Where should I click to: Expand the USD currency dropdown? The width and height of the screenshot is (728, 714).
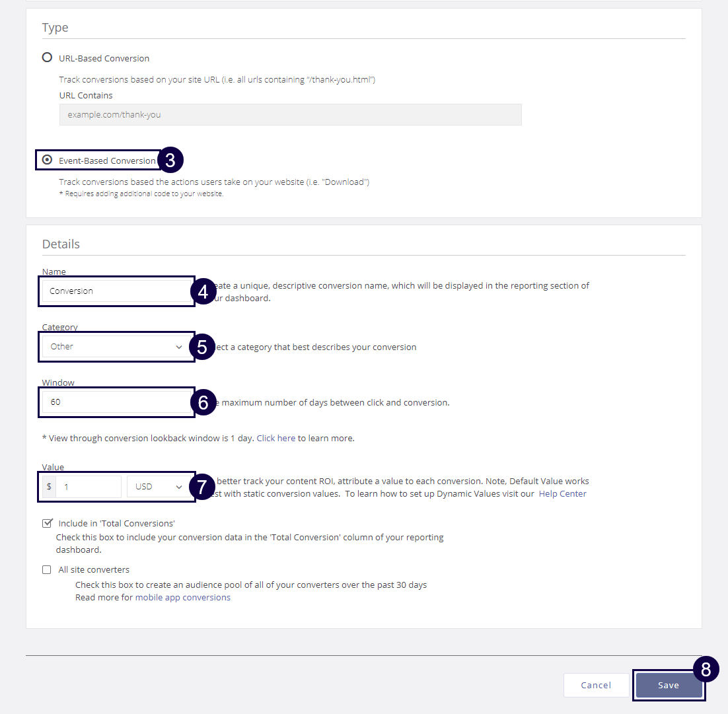coord(158,487)
